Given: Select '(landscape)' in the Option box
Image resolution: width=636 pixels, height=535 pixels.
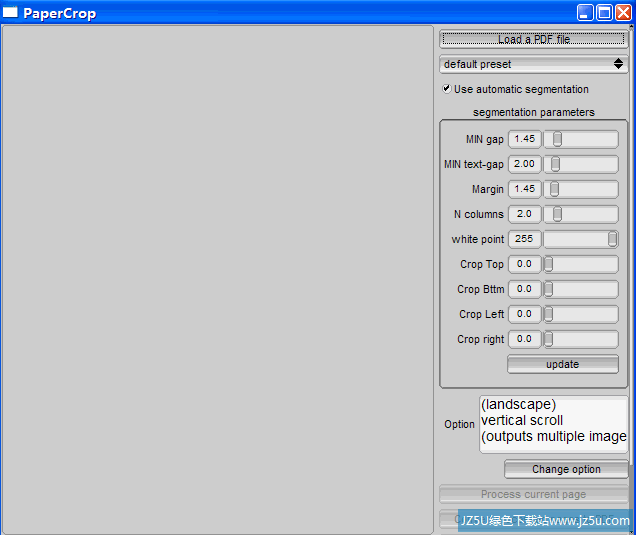Looking at the screenshot, I should coord(518,404).
